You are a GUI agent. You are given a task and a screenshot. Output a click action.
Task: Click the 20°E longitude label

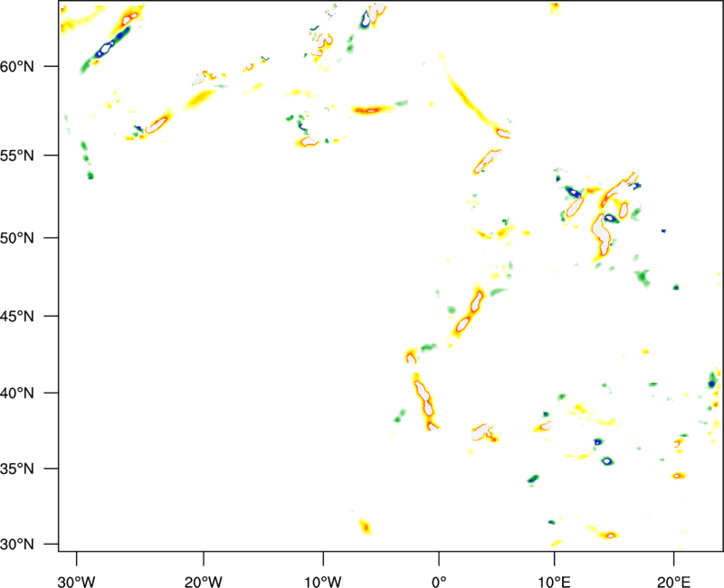[x=673, y=582]
